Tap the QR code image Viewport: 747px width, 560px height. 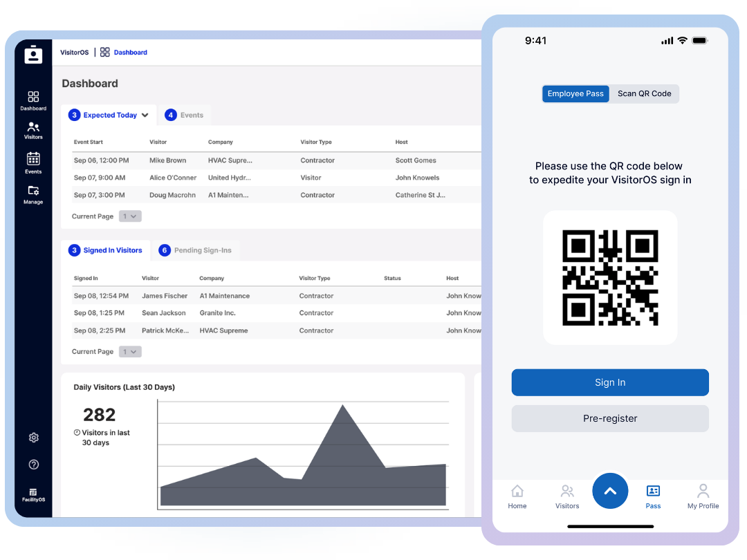coord(610,278)
